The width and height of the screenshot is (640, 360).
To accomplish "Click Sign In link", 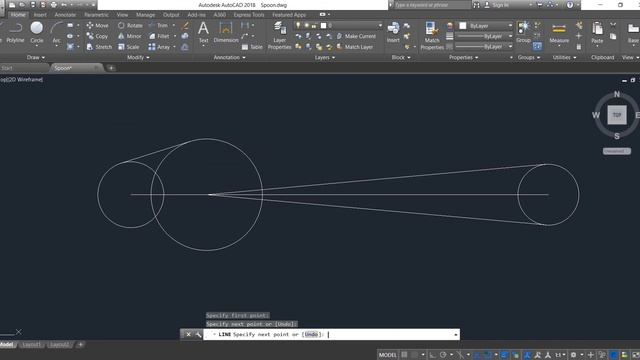I will (x=500, y=5).
